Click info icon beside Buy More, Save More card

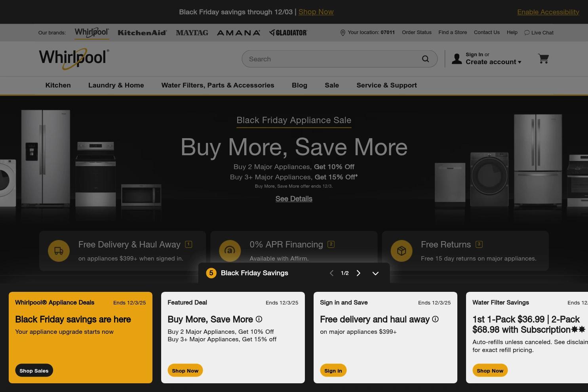point(259,319)
